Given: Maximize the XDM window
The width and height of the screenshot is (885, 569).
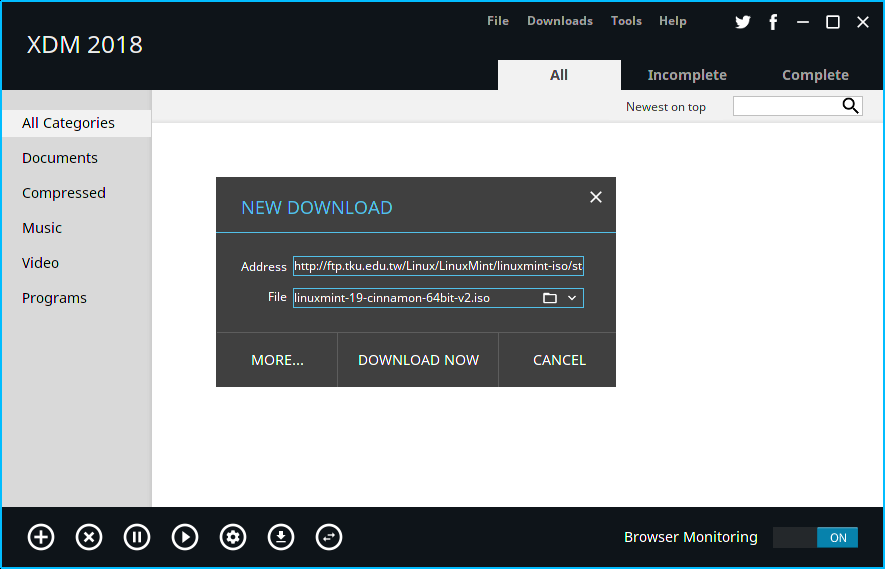Looking at the screenshot, I should (833, 22).
